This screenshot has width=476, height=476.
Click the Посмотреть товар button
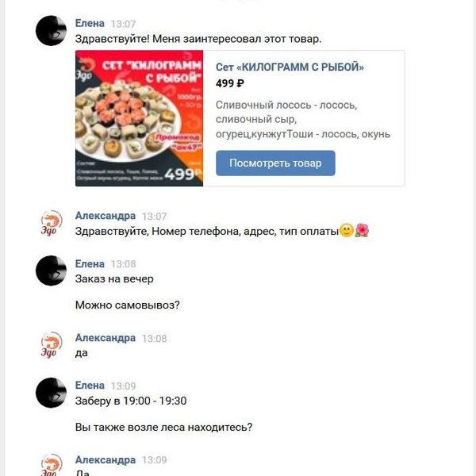click(275, 163)
